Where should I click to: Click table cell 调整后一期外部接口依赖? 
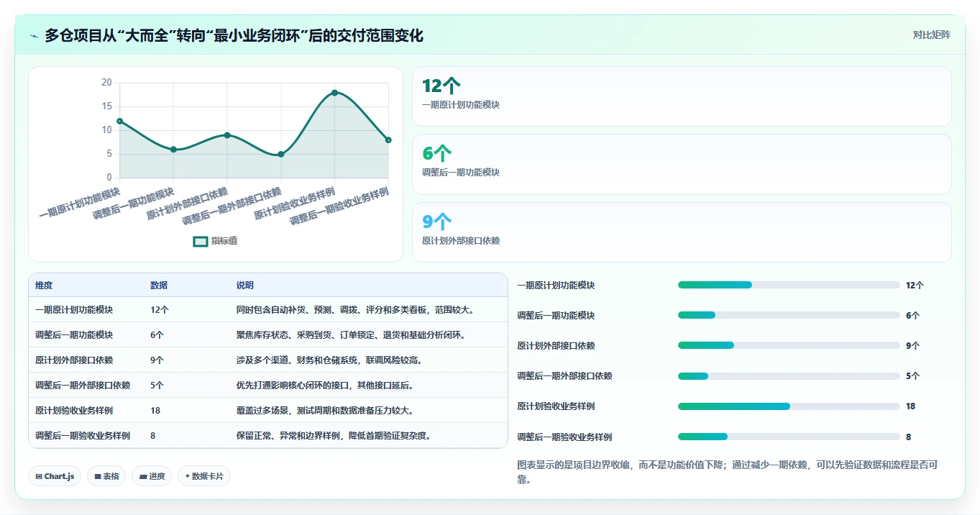(x=83, y=386)
